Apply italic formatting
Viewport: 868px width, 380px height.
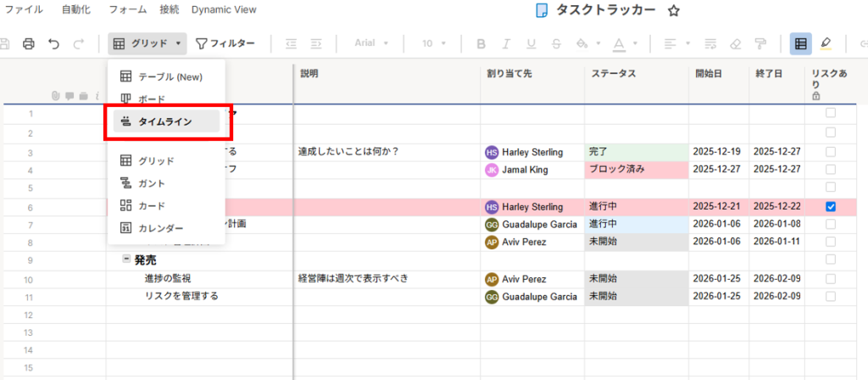(x=507, y=43)
